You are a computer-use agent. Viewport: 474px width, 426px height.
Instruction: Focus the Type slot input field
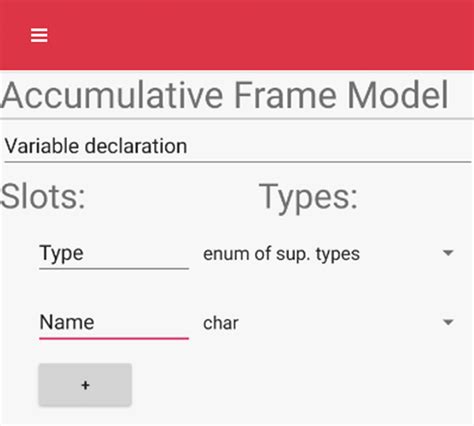coord(114,254)
